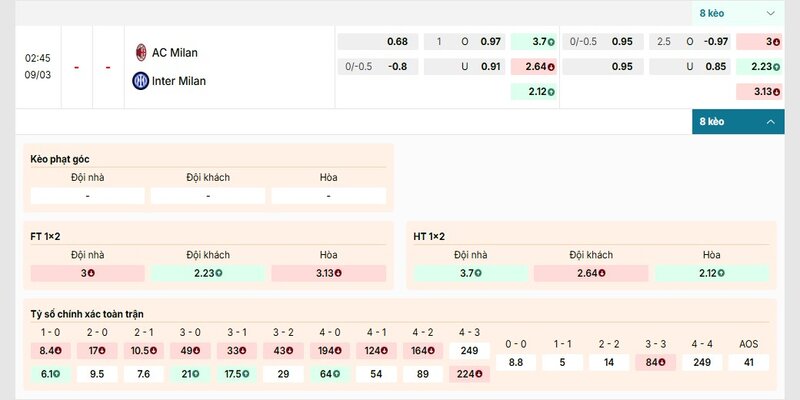
Task: Select correct score odds 17.5
Action: 237,374
